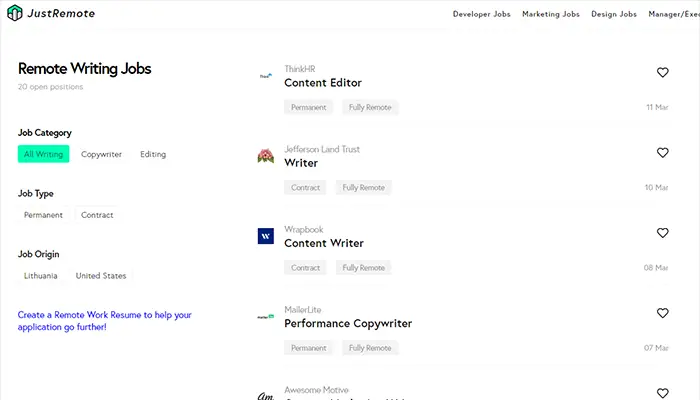Click the Awesome Motive logo
Screen dimensions: 700x400
click(x=266, y=396)
